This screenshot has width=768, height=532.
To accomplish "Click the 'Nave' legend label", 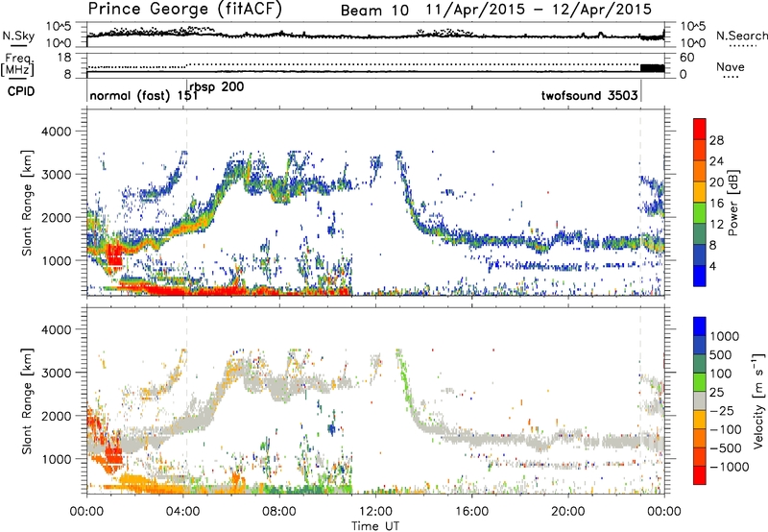I will [731, 67].
